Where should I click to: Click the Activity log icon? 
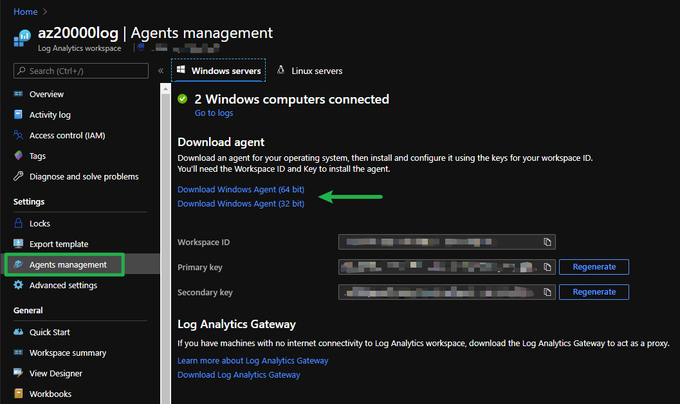pyautogui.click(x=18, y=114)
